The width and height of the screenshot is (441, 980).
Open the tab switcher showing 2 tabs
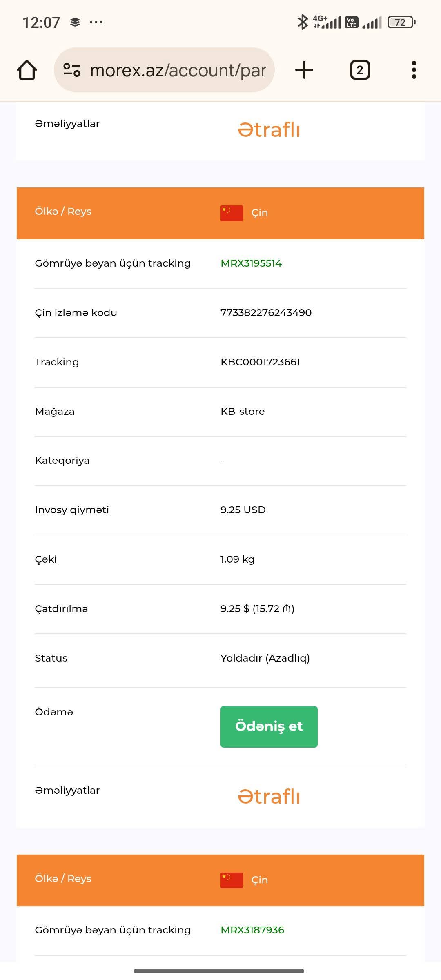pos(360,70)
